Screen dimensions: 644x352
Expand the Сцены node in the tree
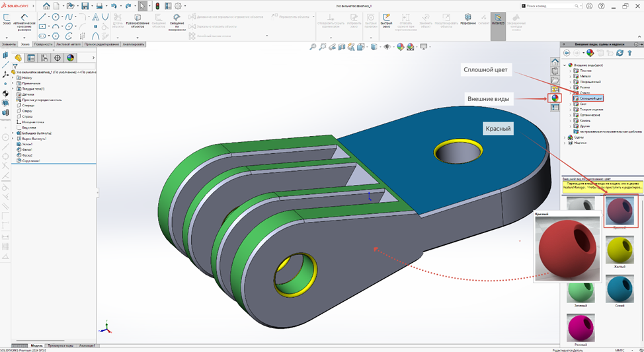[566, 137]
